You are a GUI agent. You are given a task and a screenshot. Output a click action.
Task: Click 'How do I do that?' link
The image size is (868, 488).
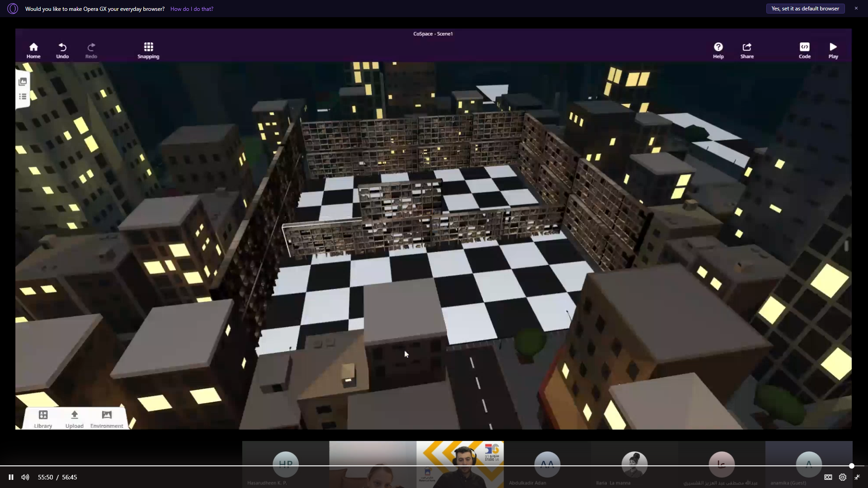pos(192,9)
